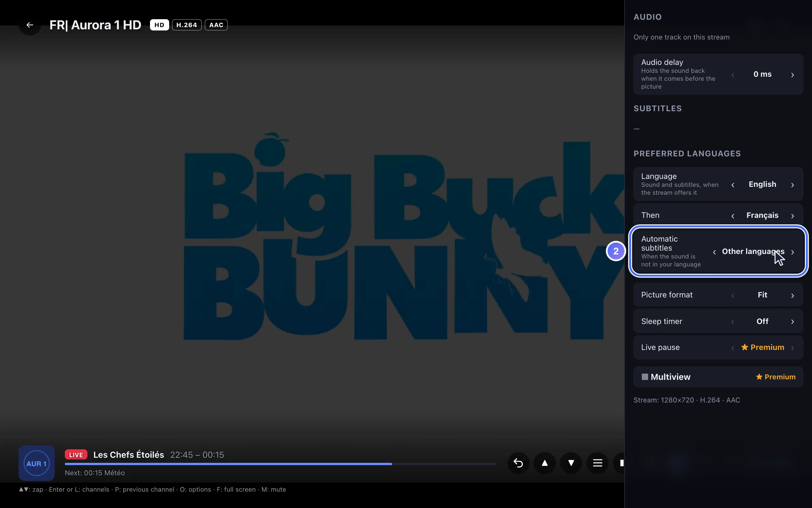812x508 pixels.
Task: Zap to previous channel with down triangle
Action: coord(571,463)
